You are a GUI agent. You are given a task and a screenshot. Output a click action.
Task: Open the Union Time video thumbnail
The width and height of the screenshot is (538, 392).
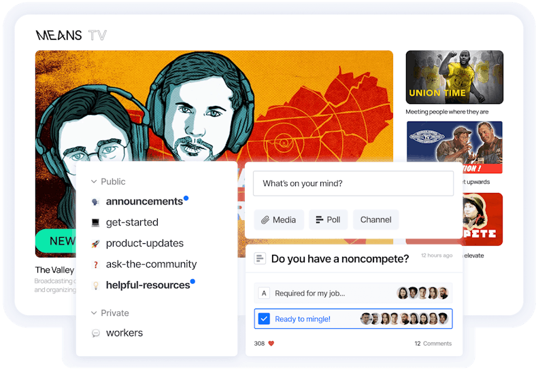pos(454,77)
